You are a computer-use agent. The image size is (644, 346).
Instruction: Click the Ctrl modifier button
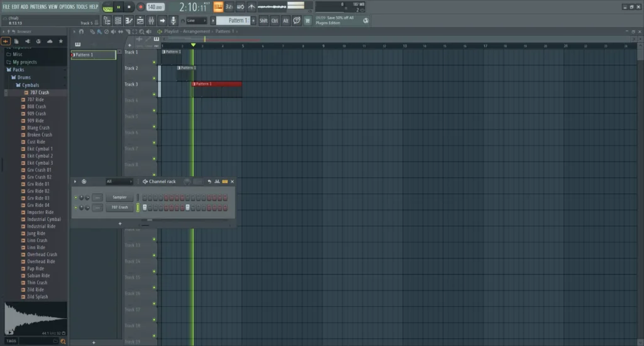(274, 21)
